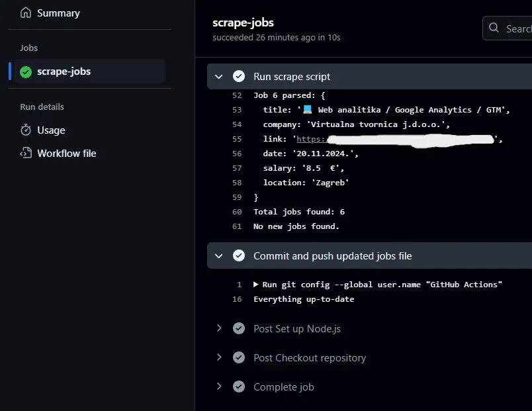Image resolution: width=532 pixels, height=411 pixels.
Task: Expand the Post Set up Node.js step
Action: (219, 329)
